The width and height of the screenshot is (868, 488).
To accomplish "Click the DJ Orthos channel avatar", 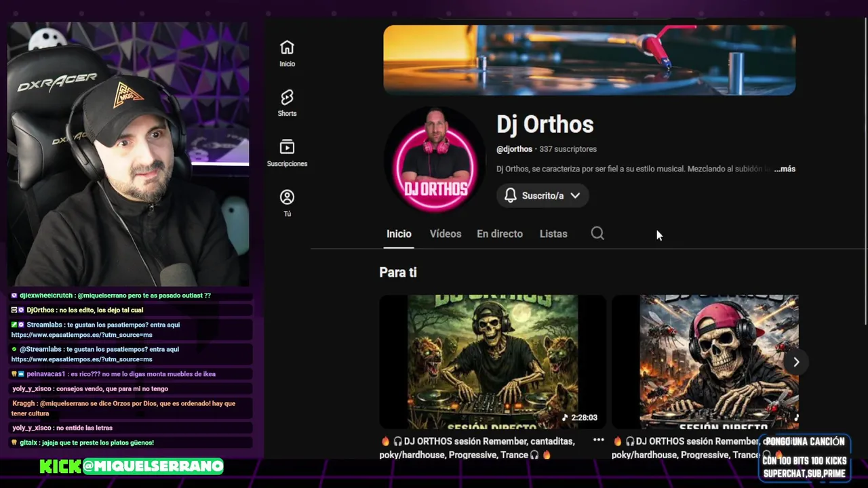I will [x=435, y=160].
